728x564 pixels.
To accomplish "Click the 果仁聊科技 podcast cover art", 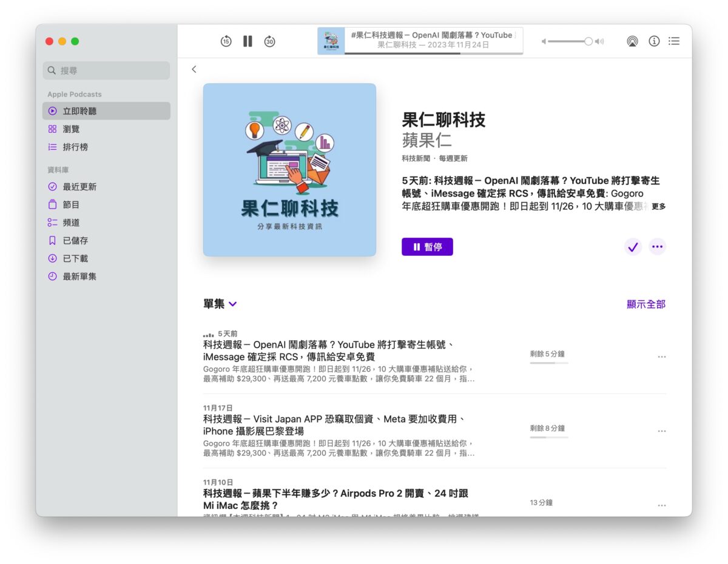I will coord(289,170).
